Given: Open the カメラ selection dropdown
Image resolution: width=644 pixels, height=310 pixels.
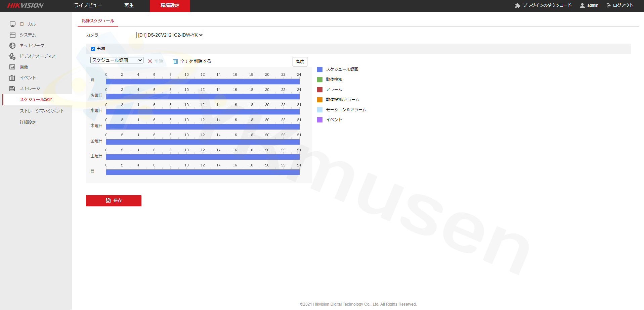Looking at the screenshot, I should 170,35.
